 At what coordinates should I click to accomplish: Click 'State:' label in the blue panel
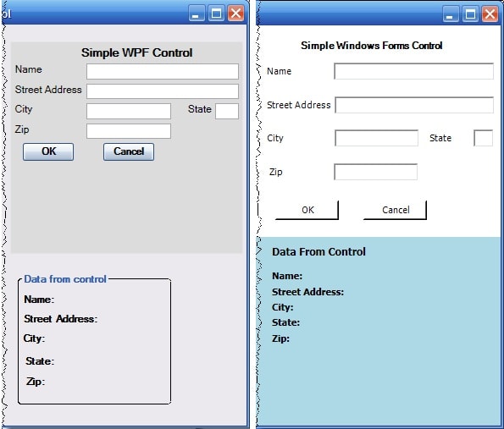(285, 322)
